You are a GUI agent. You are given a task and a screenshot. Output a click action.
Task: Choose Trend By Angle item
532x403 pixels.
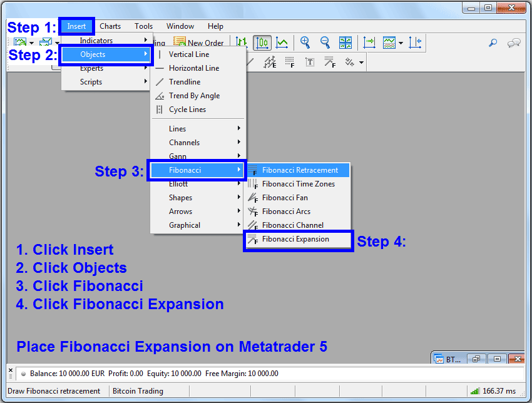[x=198, y=96]
